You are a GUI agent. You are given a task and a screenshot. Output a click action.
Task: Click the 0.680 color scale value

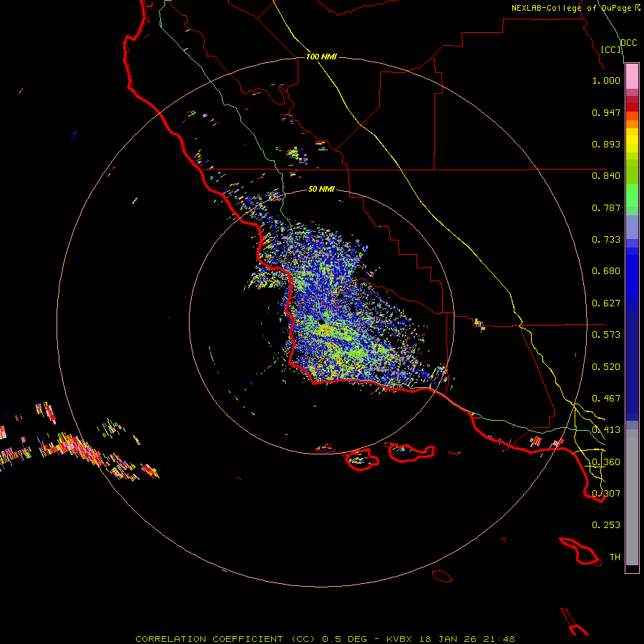tap(606, 271)
